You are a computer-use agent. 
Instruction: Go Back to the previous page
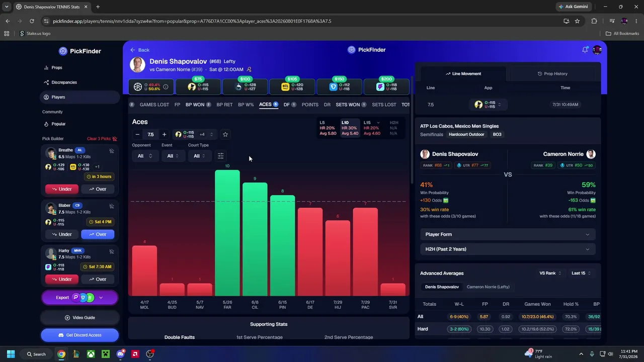coord(140,50)
